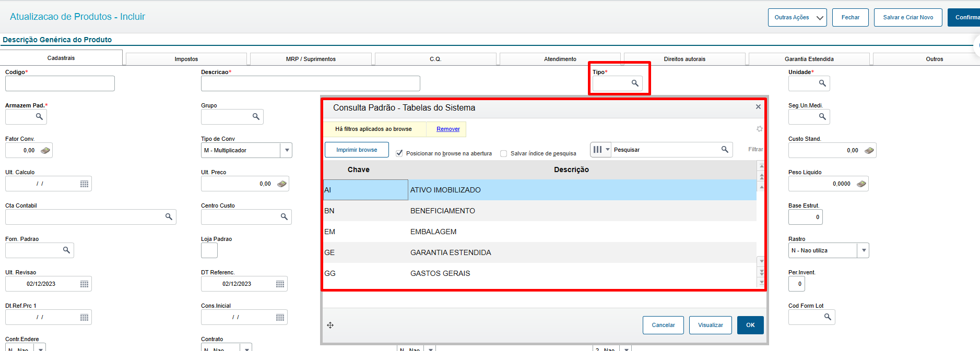Open the Centro Custo lookup magnifier
This screenshot has width=980, height=351.
(284, 217)
